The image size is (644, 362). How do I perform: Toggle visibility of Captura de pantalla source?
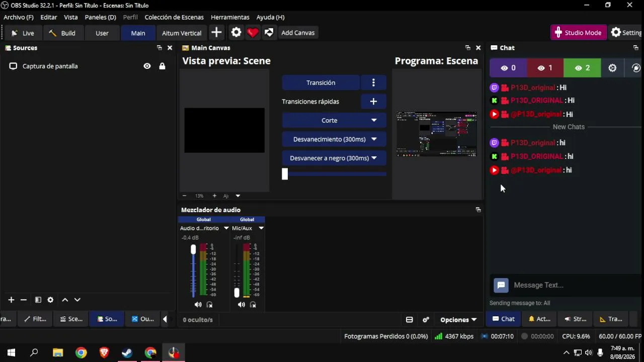tap(147, 66)
